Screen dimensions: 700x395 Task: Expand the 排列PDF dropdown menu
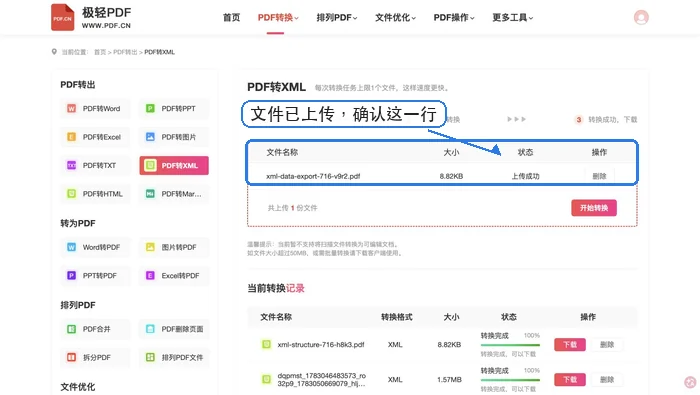[x=337, y=17]
